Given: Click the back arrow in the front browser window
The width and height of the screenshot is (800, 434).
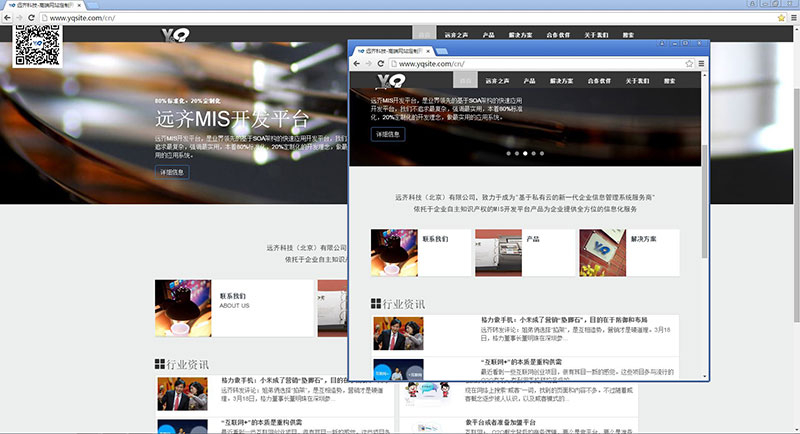Looking at the screenshot, I should (x=356, y=63).
